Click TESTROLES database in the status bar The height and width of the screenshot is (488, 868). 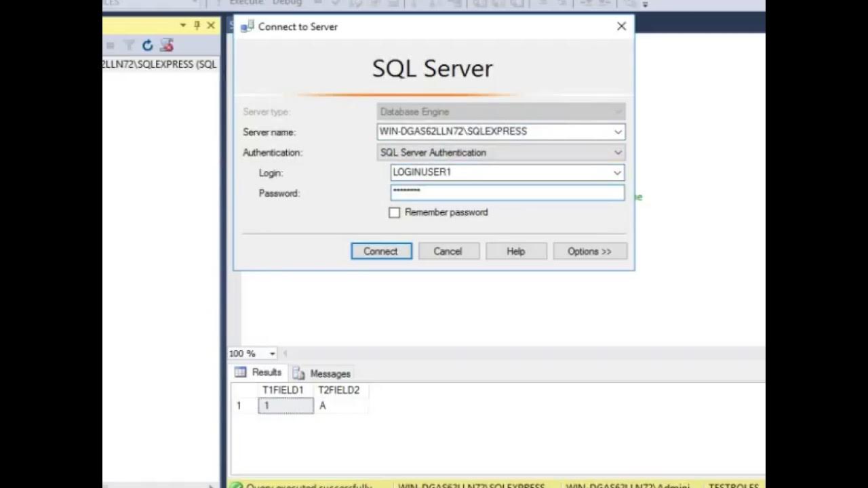734,485
